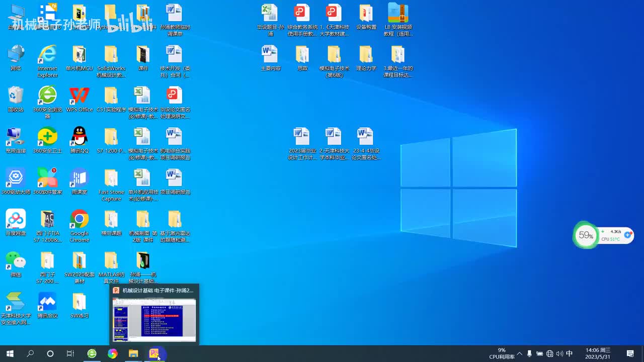Select the 毕设论文匿名处理说明 file
Screen dimensions: 644x362
tap(175, 103)
